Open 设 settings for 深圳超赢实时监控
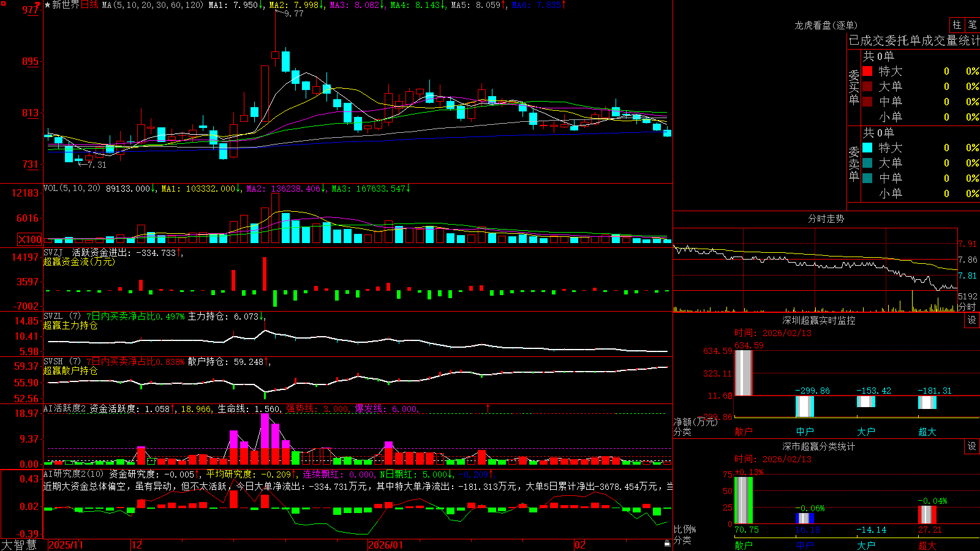The image size is (980, 551). click(x=972, y=320)
